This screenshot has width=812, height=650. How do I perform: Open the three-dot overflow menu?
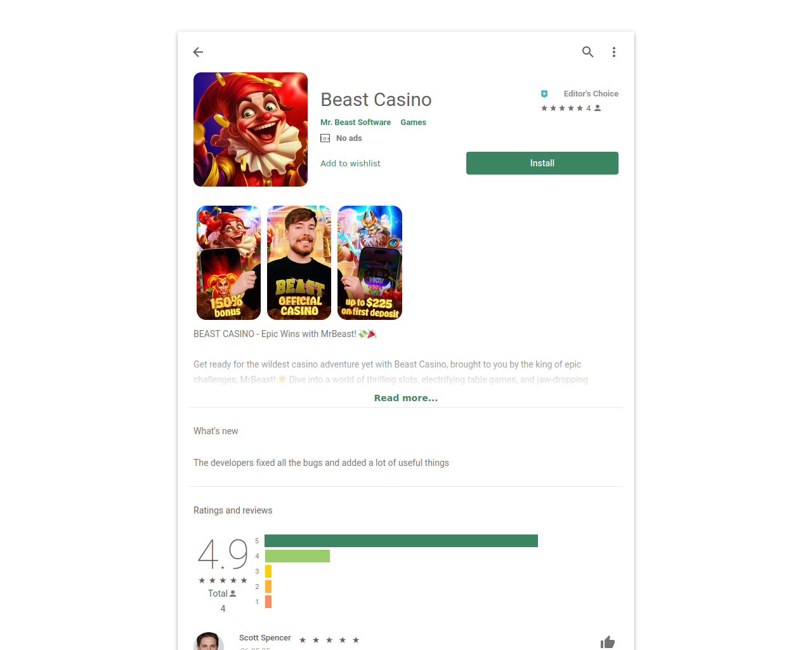click(614, 52)
